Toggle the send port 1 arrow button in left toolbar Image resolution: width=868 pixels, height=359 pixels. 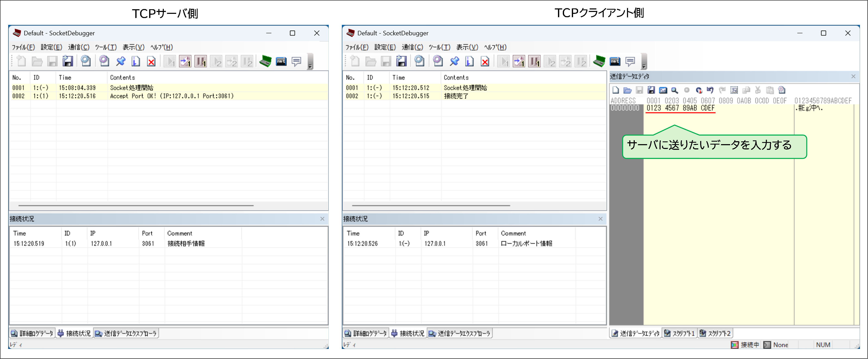tap(185, 61)
